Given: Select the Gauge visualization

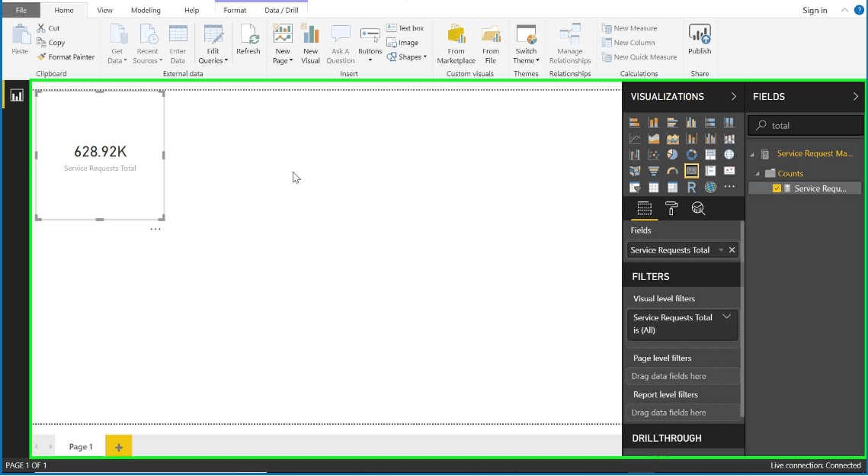Looking at the screenshot, I should [x=673, y=171].
